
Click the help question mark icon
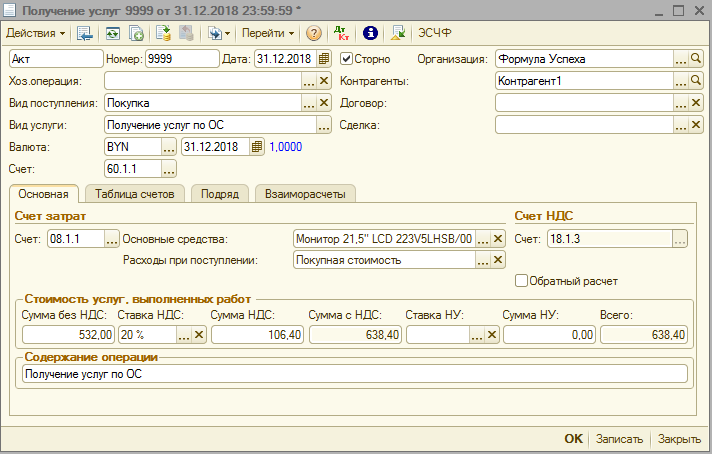click(314, 33)
